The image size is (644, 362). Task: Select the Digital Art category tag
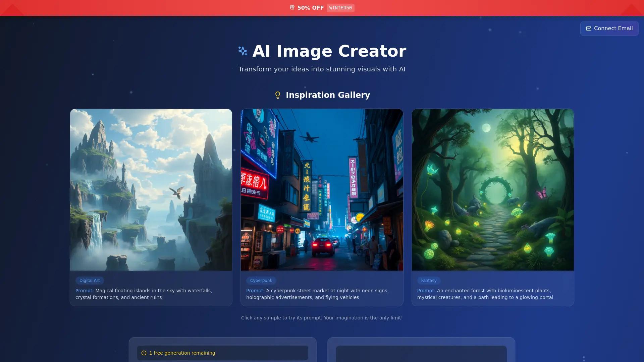click(x=89, y=281)
